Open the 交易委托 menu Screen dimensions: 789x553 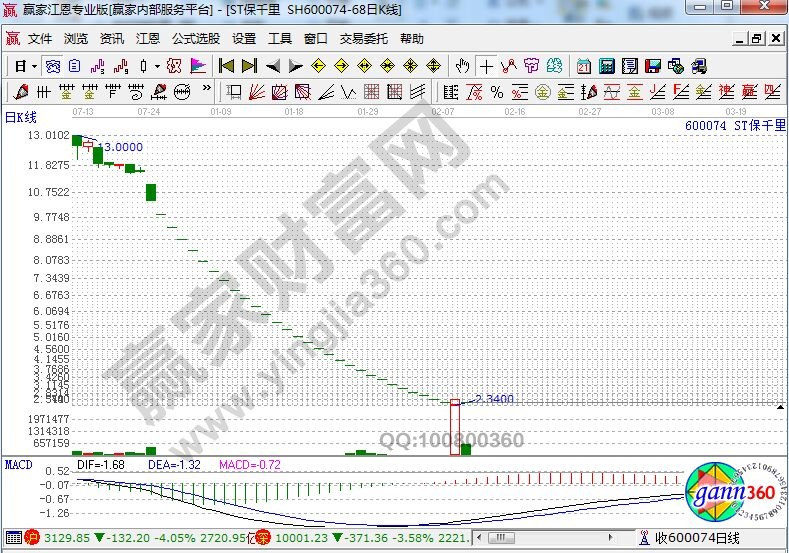click(364, 39)
